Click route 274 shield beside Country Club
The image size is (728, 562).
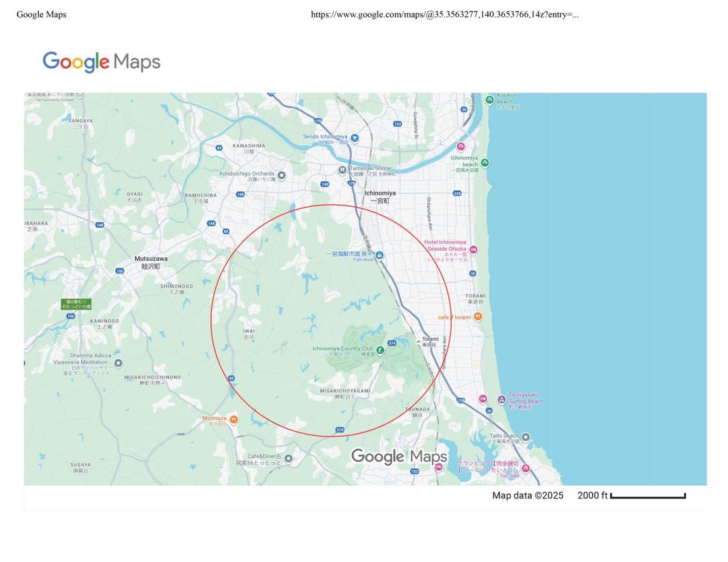point(392,343)
